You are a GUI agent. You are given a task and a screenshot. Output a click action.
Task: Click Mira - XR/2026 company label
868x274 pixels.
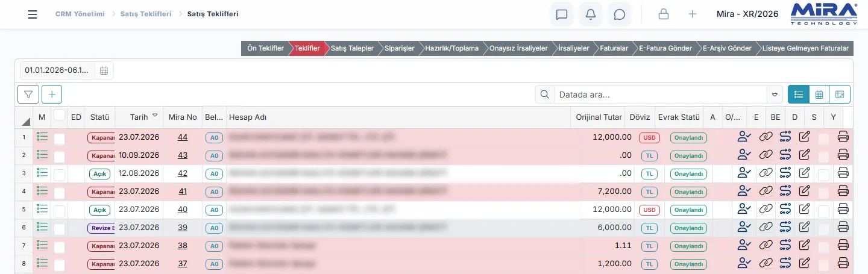(x=747, y=14)
